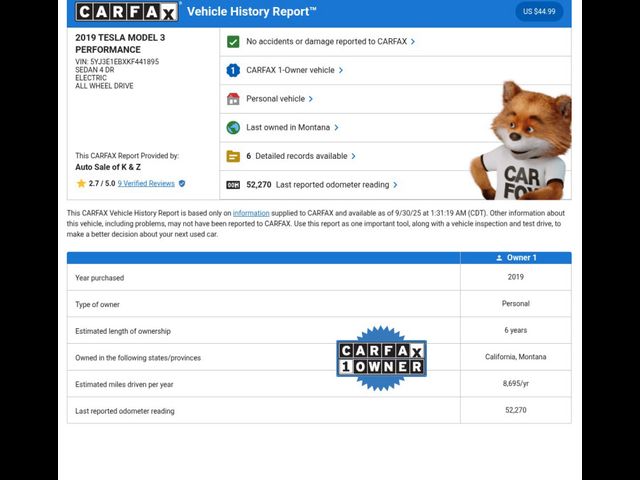Expand No accidents or damage reported row
The height and width of the screenshot is (480, 640).
(x=330, y=42)
